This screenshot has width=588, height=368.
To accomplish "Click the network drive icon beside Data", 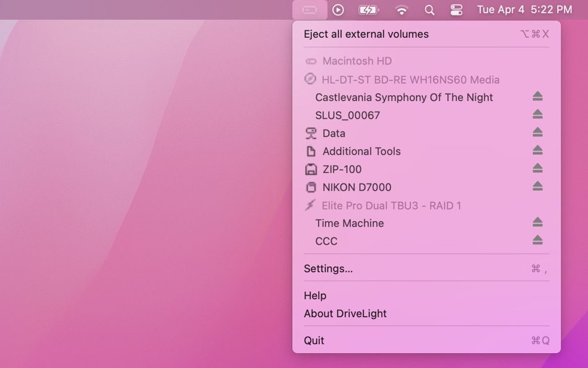I will click(x=311, y=133).
